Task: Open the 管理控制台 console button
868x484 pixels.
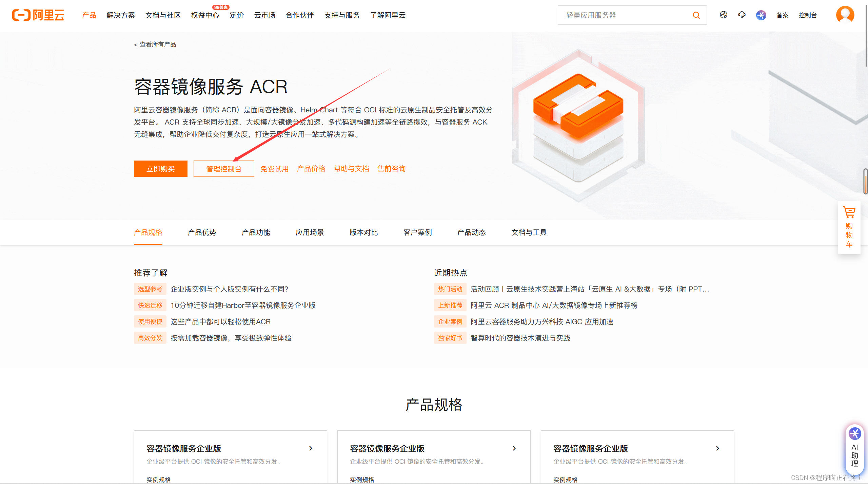Action: pyautogui.click(x=223, y=169)
